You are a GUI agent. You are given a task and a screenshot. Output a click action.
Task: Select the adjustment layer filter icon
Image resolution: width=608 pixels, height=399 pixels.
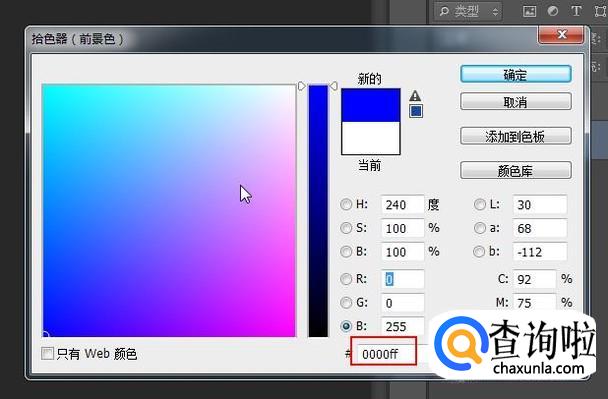click(553, 11)
